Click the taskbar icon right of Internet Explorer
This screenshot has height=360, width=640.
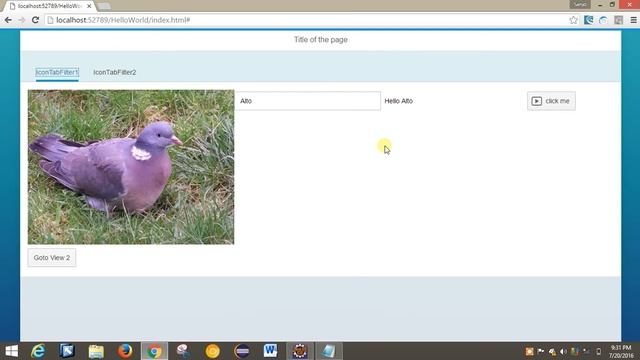[67, 351]
